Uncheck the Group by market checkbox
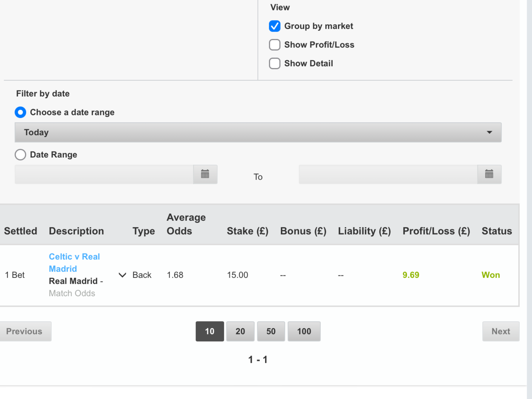The width and height of the screenshot is (532, 399). (x=275, y=26)
